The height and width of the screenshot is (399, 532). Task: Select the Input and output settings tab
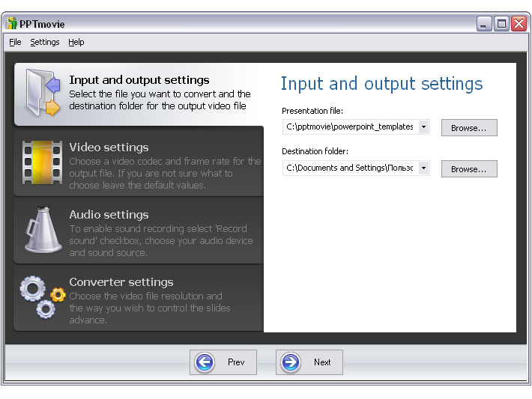[x=139, y=94]
